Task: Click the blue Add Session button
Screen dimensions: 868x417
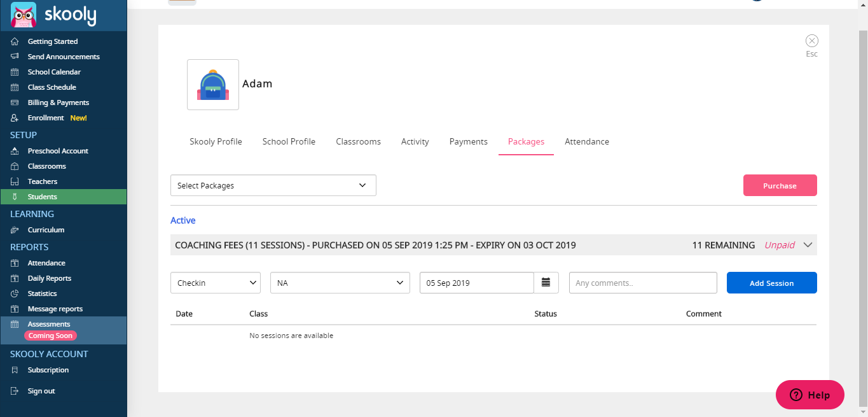Action: pyautogui.click(x=772, y=283)
